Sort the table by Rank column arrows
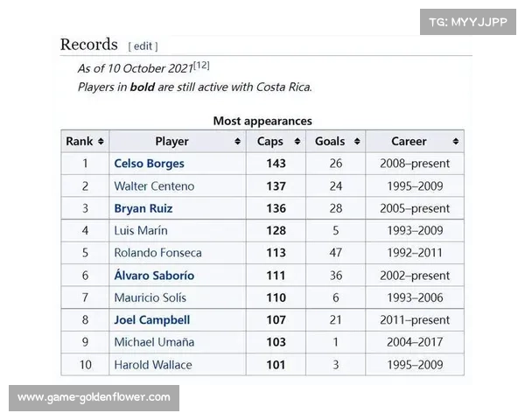Viewport: 525px width, 420px height. (101, 142)
